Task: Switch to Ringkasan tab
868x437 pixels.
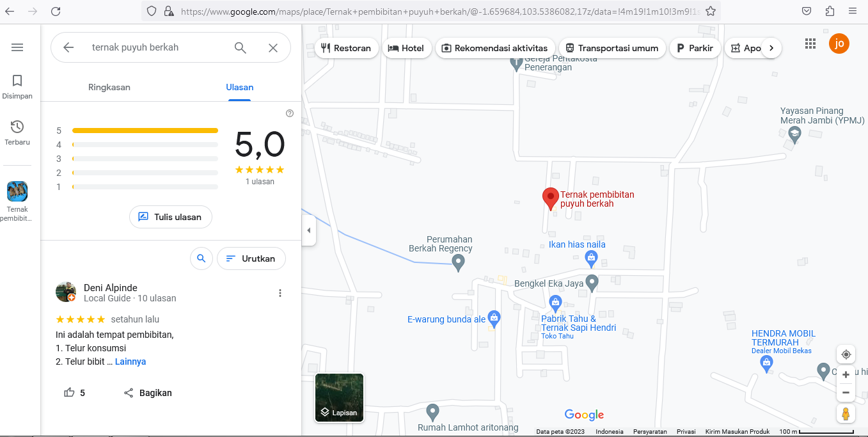Action: 109,87
